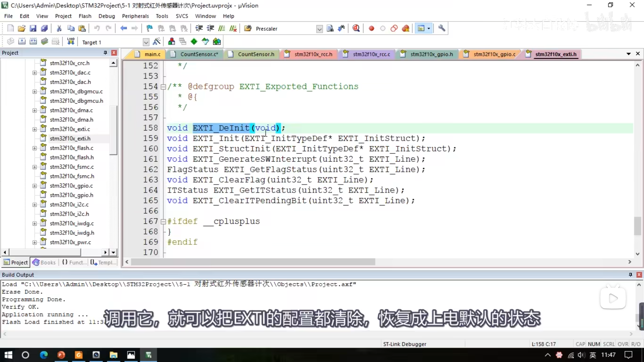Select stm32f10x_gpio.h in project tree

pyautogui.click(x=71, y=195)
